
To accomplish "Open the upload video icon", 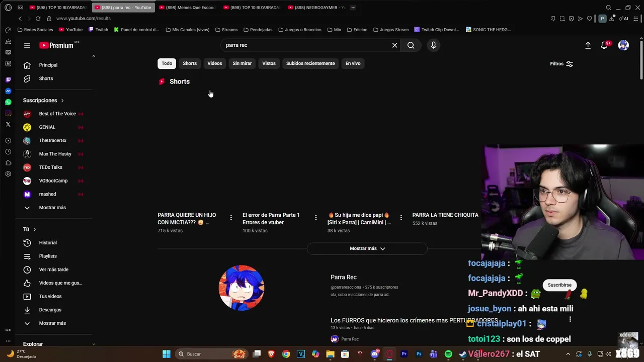I will [x=588, y=45].
